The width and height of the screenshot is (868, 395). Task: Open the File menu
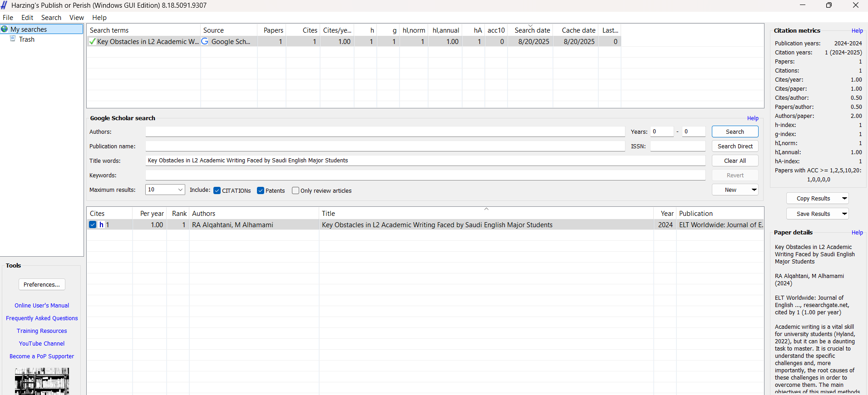click(8, 17)
